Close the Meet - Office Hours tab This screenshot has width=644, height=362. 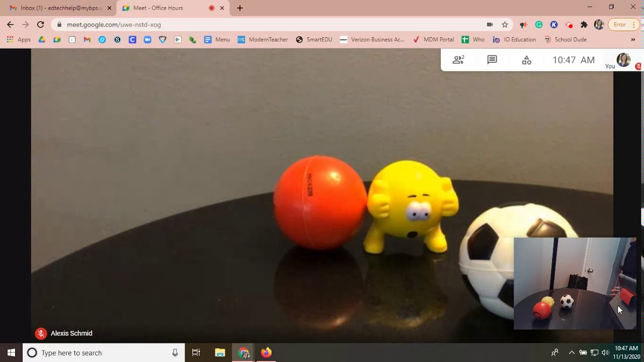point(222,8)
